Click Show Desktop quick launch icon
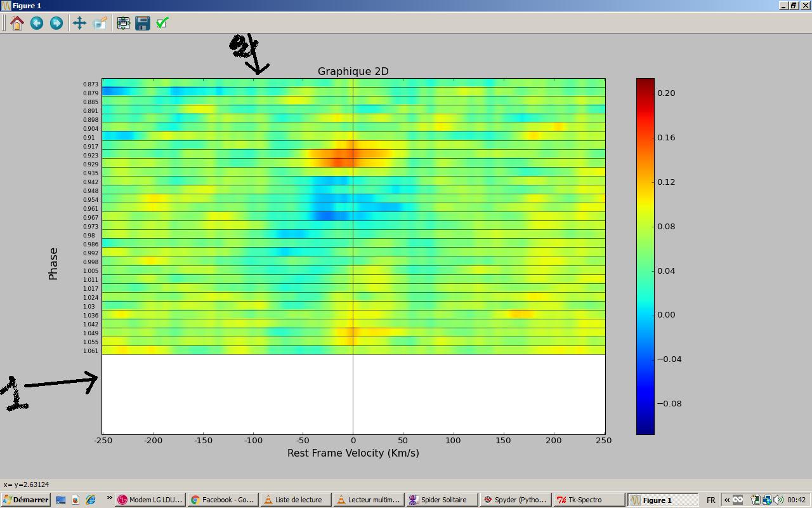Viewport: 812px width, 508px height. tap(61, 500)
